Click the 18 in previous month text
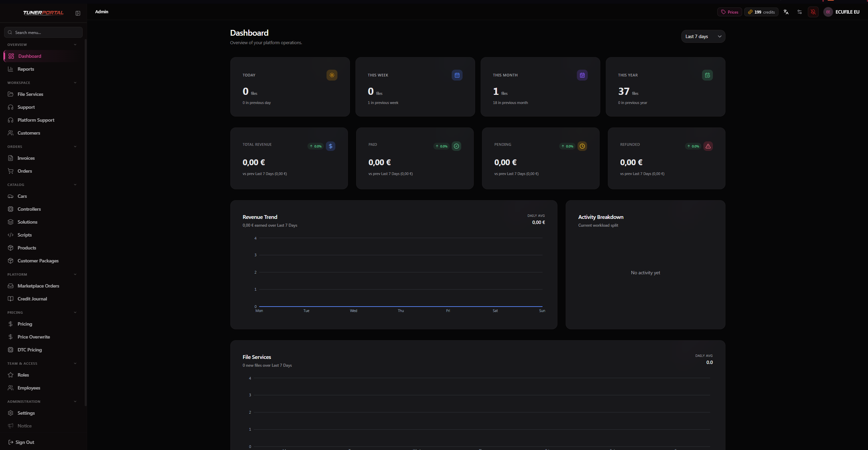 (510, 103)
